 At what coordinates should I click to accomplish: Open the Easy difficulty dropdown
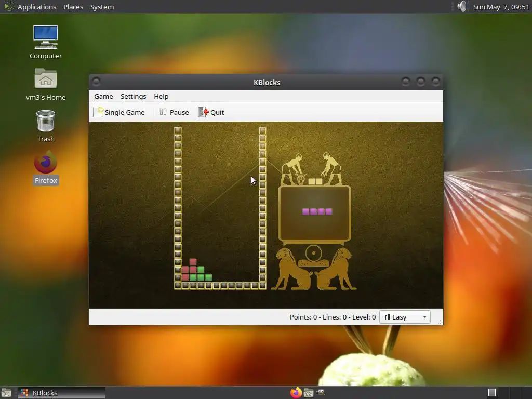[x=405, y=317]
